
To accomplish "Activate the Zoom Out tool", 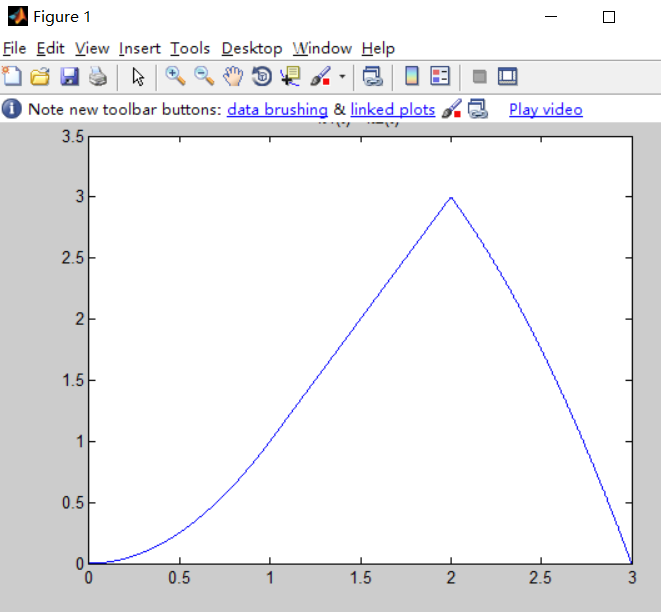I will [x=204, y=77].
